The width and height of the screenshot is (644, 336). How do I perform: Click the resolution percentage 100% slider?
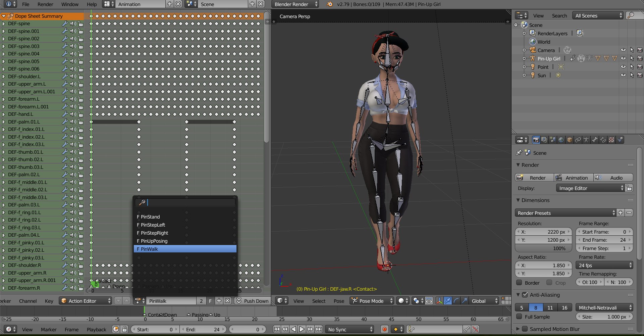(543, 248)
